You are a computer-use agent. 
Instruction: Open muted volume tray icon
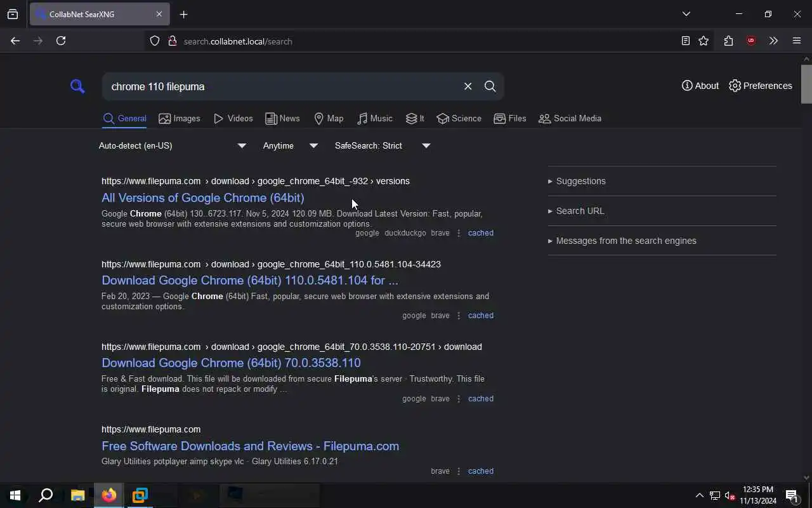point(730,495)
